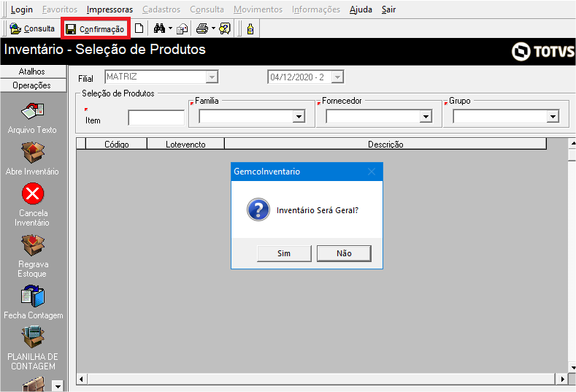The height and width of the screenshot is (392, 576).
Task: Expand the sidebar shortcuts down arrow
Action: [58, 386]
